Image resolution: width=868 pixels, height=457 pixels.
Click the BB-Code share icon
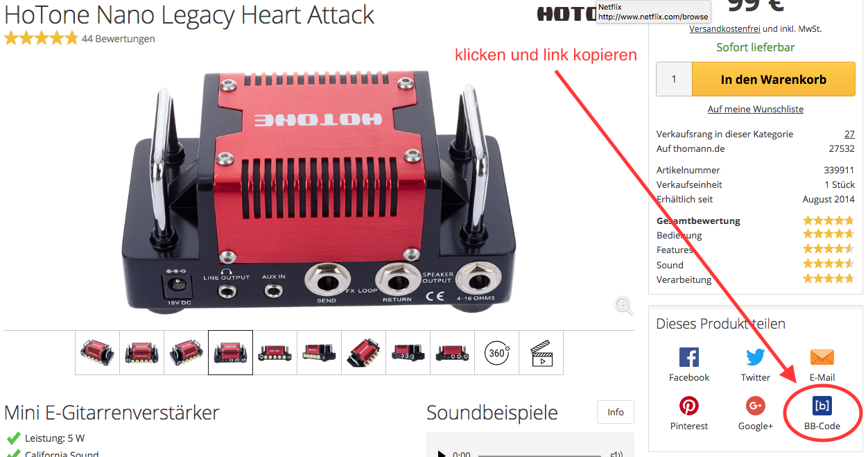822,406
